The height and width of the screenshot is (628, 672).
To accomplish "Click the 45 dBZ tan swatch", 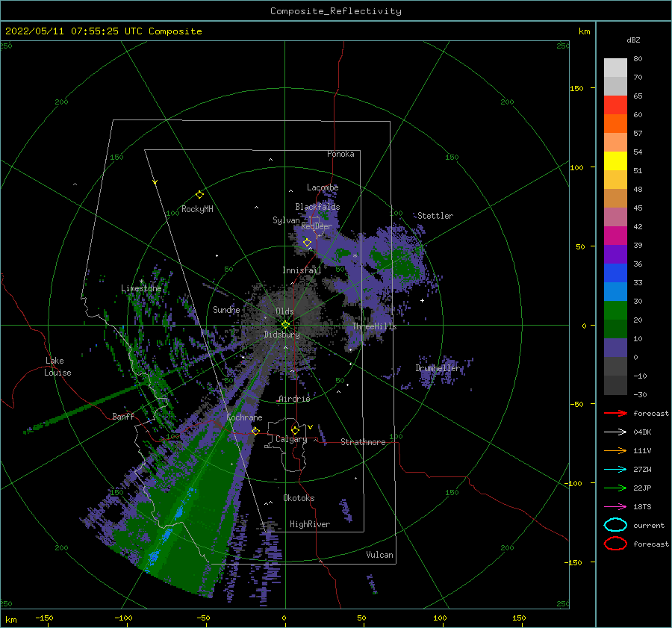I will point(615,198).
